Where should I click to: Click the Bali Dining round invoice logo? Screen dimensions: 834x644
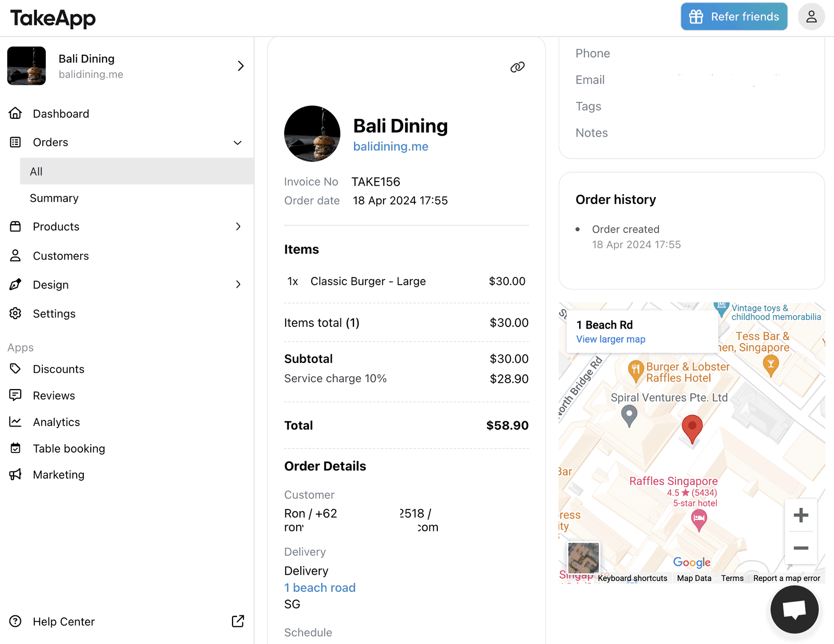(x=312, y=134)
